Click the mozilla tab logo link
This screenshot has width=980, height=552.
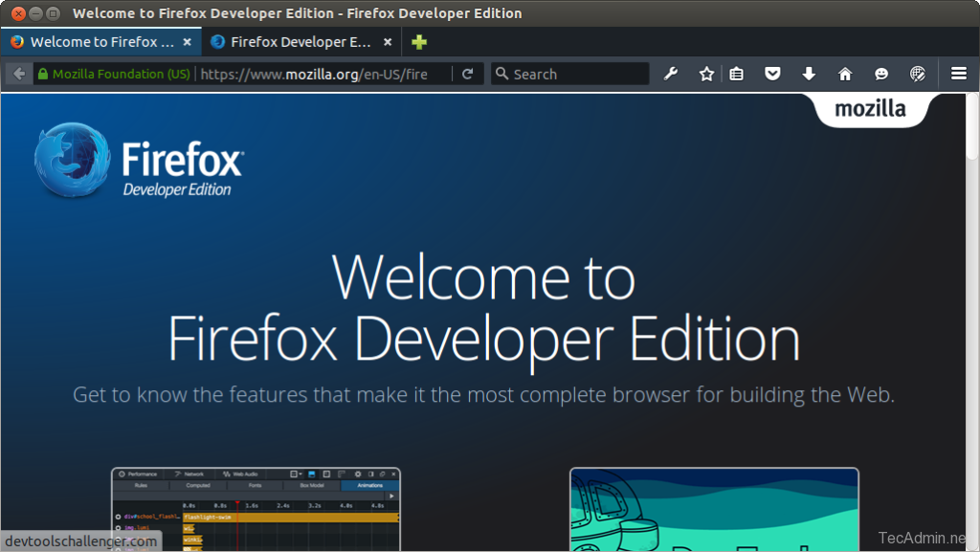pos(870,109)
